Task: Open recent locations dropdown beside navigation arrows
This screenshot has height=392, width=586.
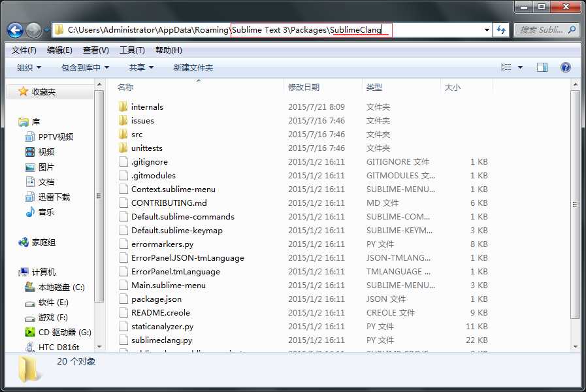Action: (x=46, y=30)
